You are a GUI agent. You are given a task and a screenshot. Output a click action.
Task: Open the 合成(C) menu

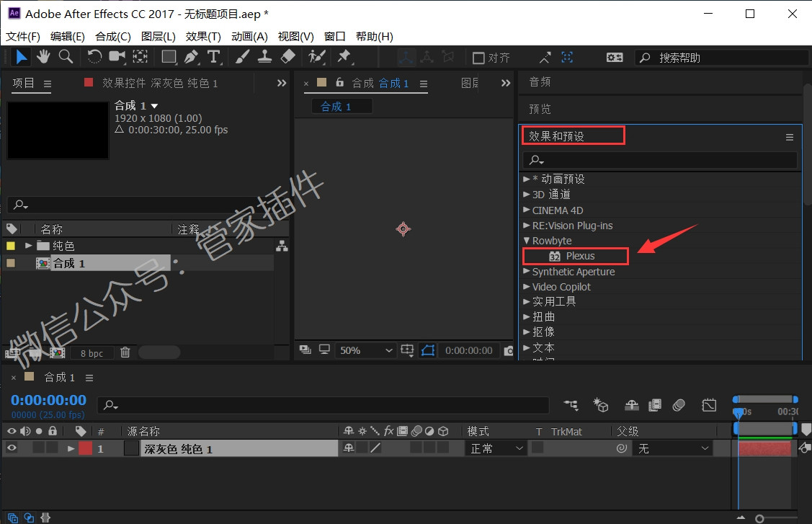coord(113,36)
